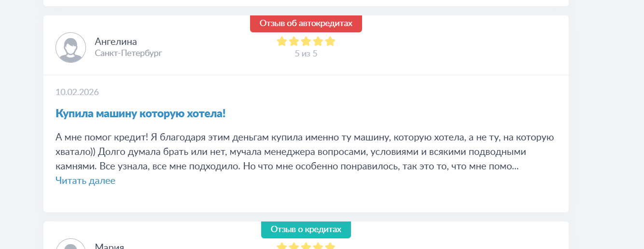Click the review date 10.02.2026

tap(77, 92)
